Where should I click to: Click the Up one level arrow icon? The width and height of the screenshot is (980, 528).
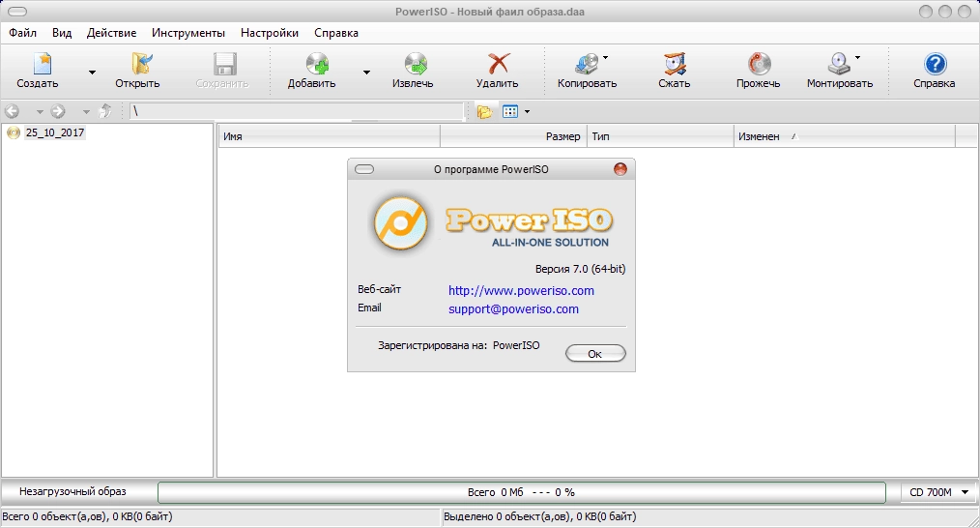coord(105,111)
